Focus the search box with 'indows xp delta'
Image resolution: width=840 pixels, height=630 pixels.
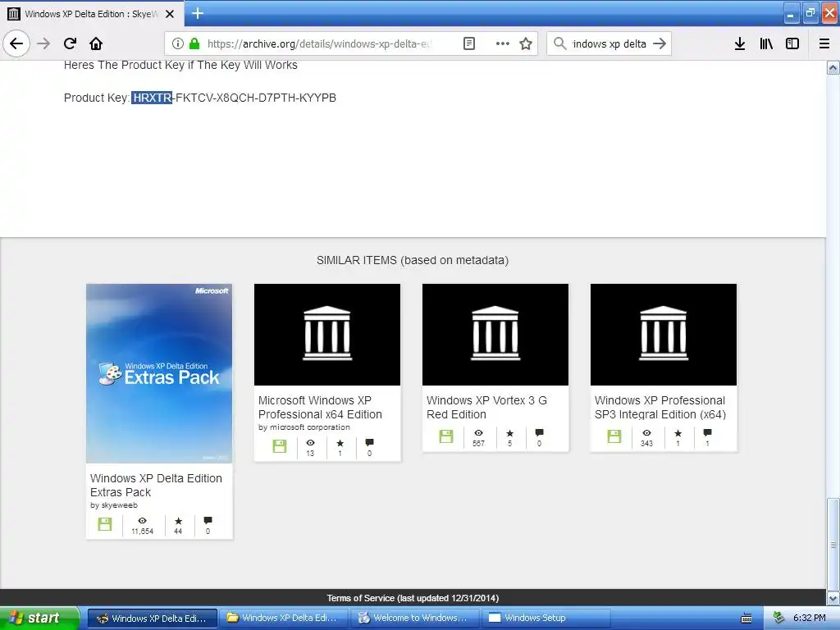tap(609, 43)
